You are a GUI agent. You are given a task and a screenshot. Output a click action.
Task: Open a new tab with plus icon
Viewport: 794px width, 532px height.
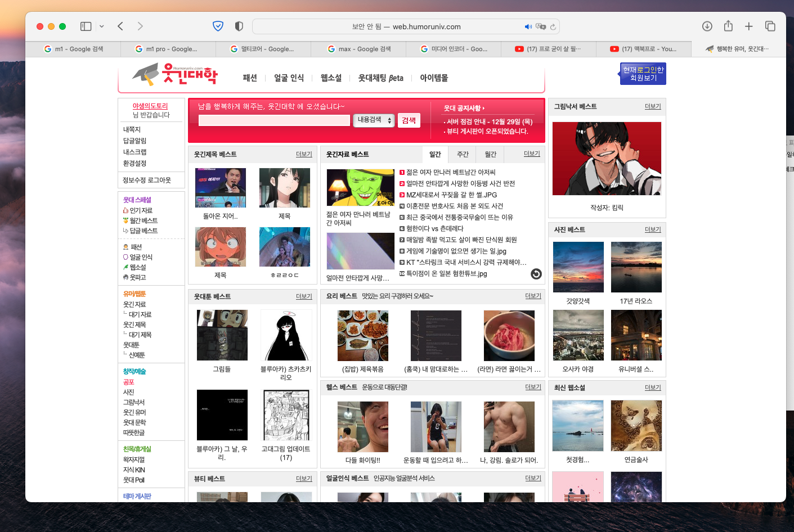pyautogui.click(x=749, y=26)
